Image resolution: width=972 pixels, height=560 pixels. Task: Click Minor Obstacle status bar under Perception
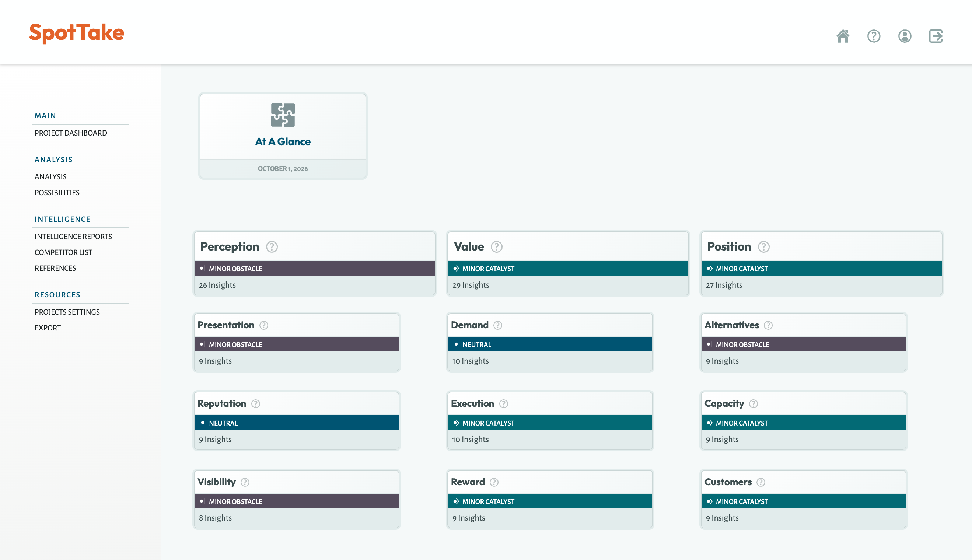(314, 269)
